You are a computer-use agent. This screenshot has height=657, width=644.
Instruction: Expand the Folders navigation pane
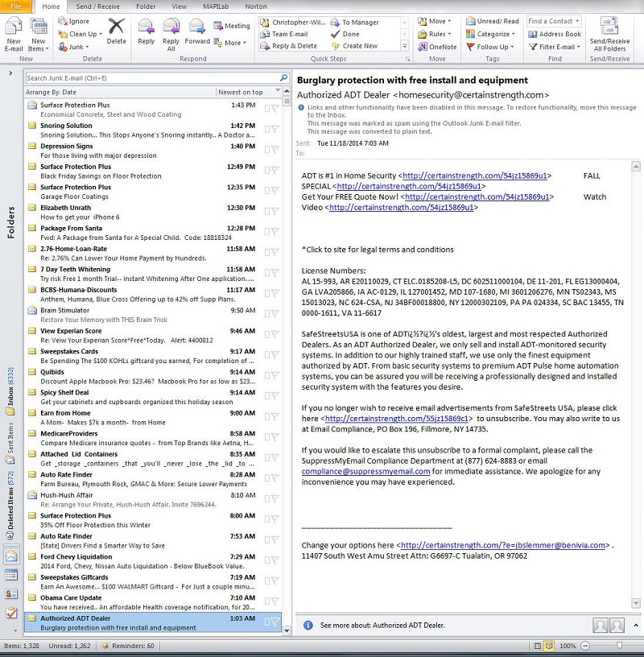pyautogui.click(x=10, y=73)
